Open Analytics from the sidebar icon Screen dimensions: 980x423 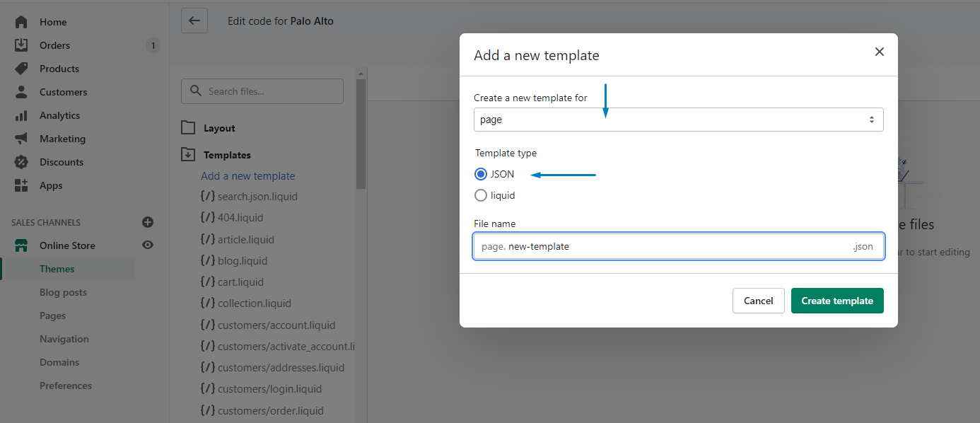(x=21, y=115)
